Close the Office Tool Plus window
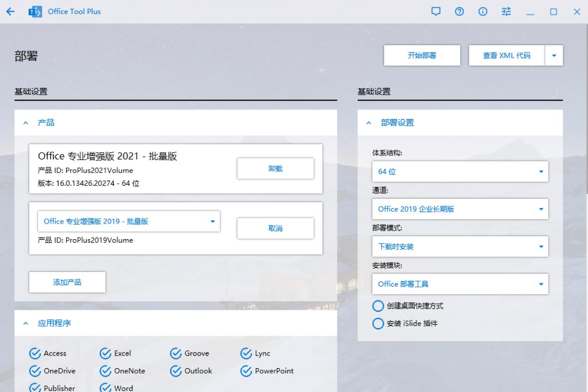This screenshot has width=588, height=392. coord(577,11)
